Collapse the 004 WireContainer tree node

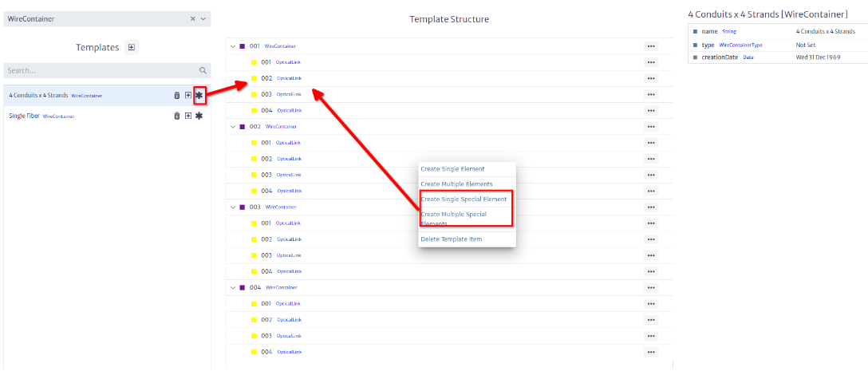pos(233,287)
